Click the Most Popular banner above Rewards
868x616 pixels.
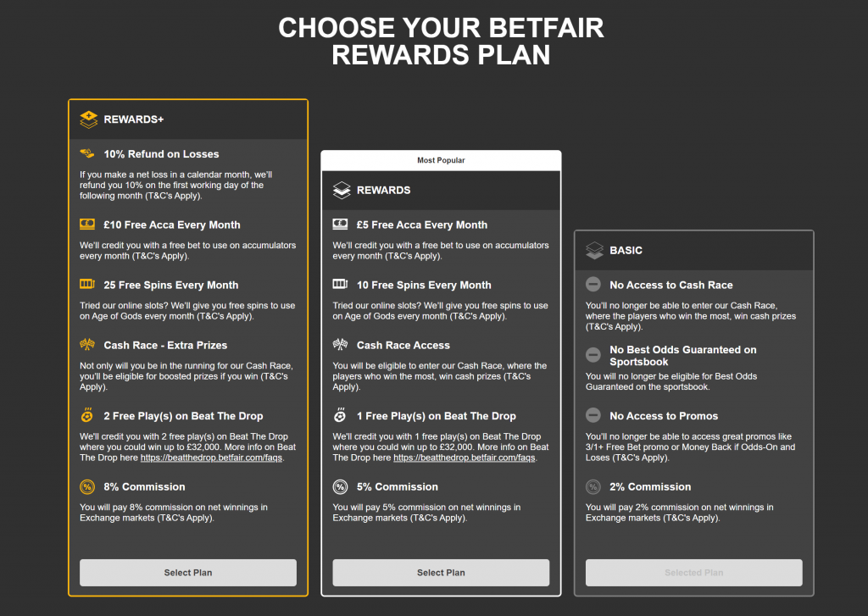coord(441,160)
